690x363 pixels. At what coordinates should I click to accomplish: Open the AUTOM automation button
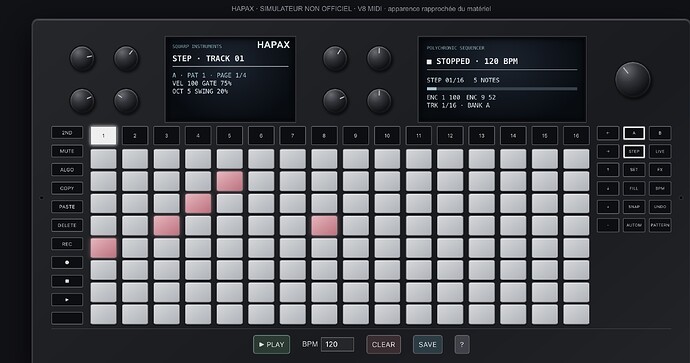pos(634,225)
